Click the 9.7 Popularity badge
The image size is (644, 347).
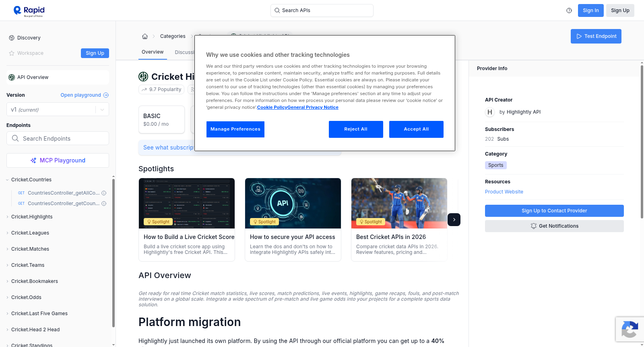click(161, 89)
